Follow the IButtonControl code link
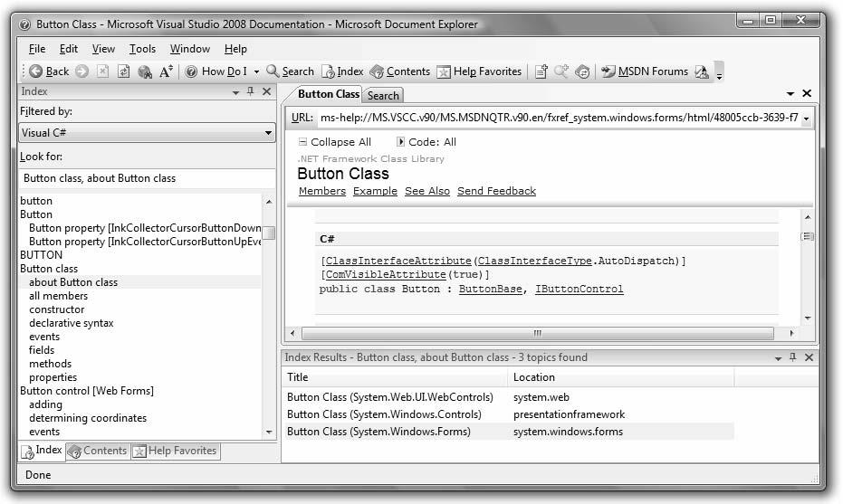Screen dimensions: 843x504 (580, 289)
